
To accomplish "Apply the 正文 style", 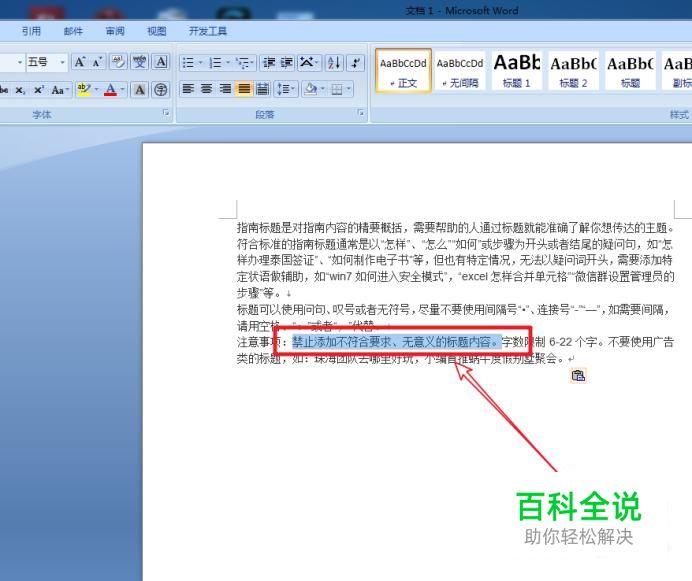I will 403,71.
